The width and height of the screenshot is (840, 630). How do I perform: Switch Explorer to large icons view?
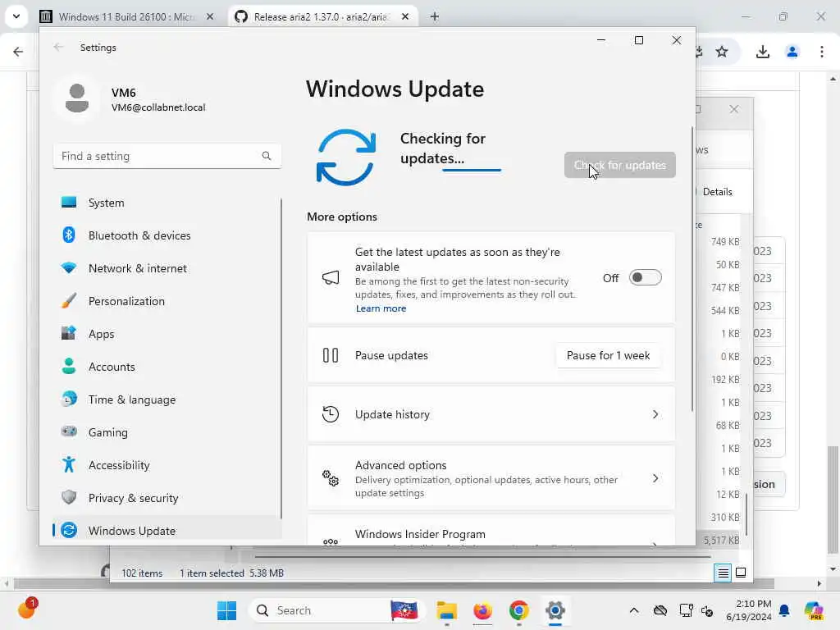click(x=741, y=573)
